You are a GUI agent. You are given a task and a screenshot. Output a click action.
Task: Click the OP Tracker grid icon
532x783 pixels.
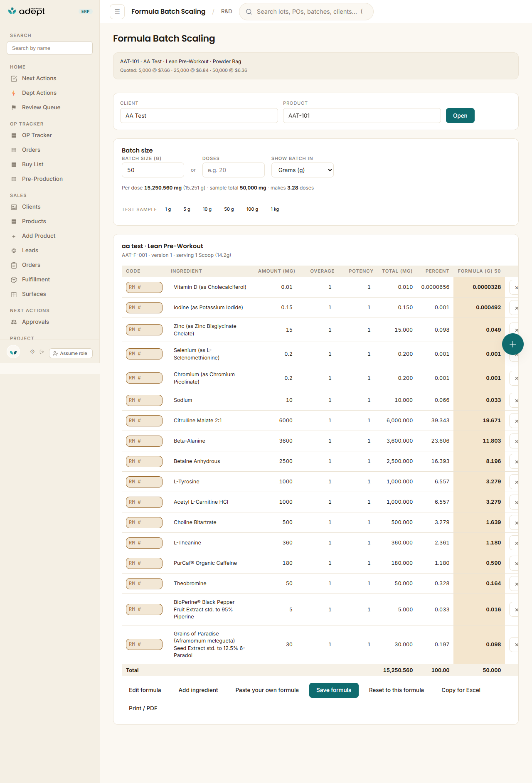14,135
